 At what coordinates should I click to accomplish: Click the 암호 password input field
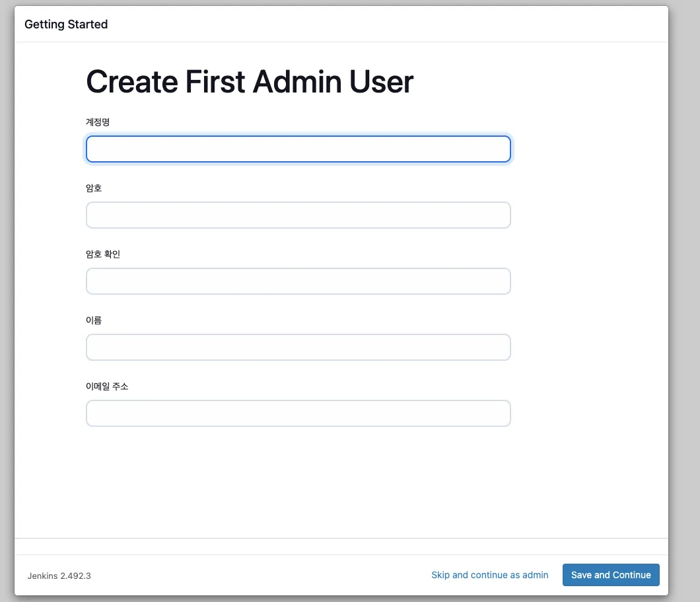point(298,215)
